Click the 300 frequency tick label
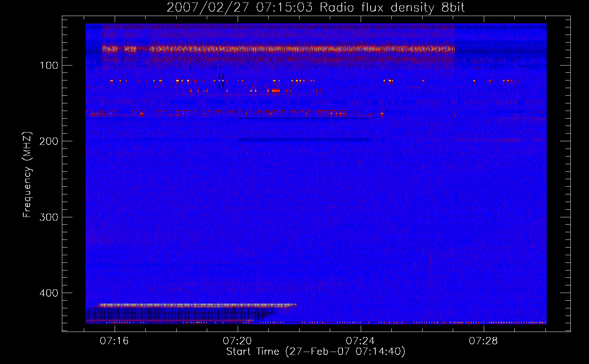 coord(49,217)
